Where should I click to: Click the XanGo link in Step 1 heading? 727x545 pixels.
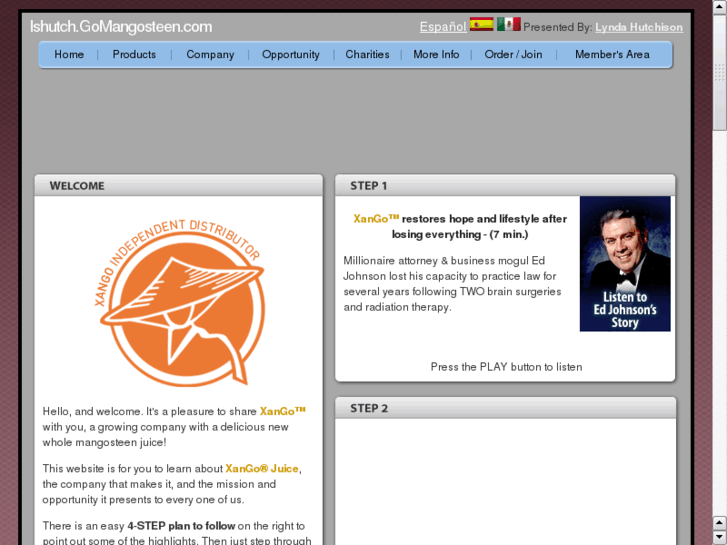(376, 218)
